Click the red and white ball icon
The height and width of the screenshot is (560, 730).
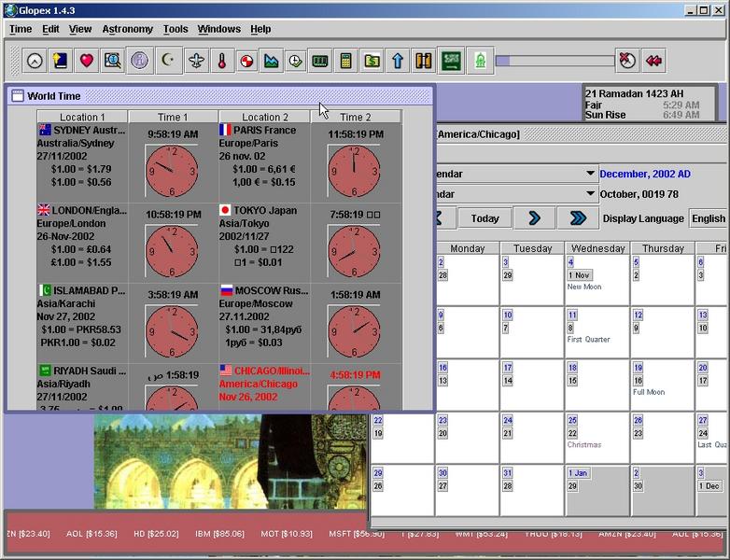tap(247, 61)
